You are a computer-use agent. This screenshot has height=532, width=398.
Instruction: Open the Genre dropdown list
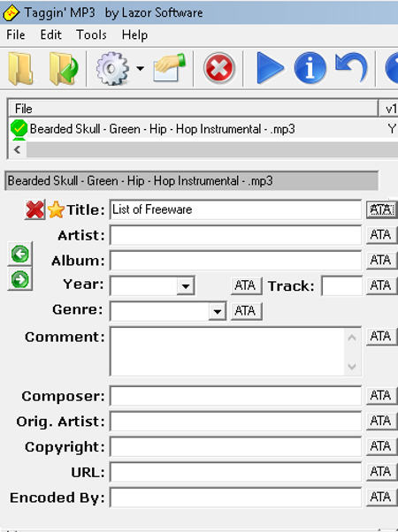(x=218, y=311)
